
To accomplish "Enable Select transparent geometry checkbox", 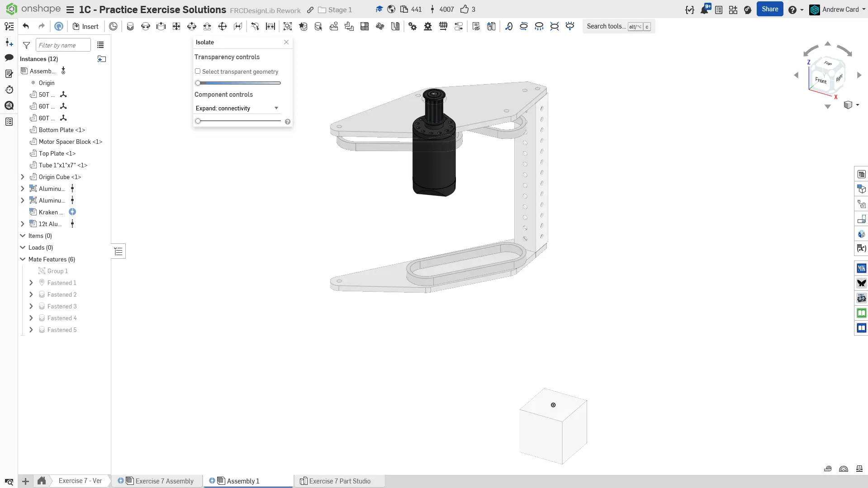I will (198, 71).
